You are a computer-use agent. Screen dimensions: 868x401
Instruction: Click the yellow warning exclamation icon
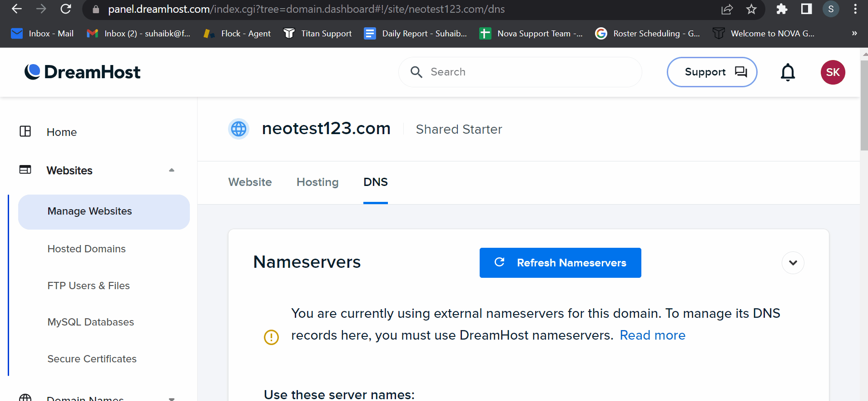pyautogui.click(x=271, y=337)
